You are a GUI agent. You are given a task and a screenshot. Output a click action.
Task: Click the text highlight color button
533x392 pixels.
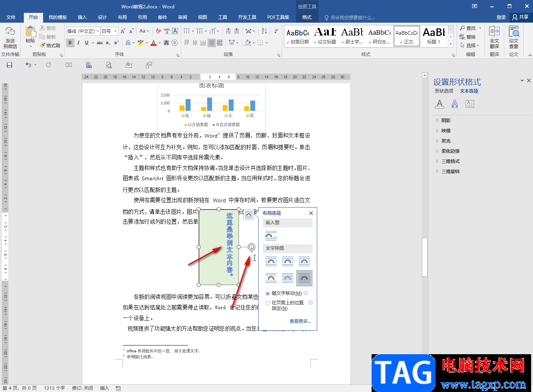coord(141,43)
